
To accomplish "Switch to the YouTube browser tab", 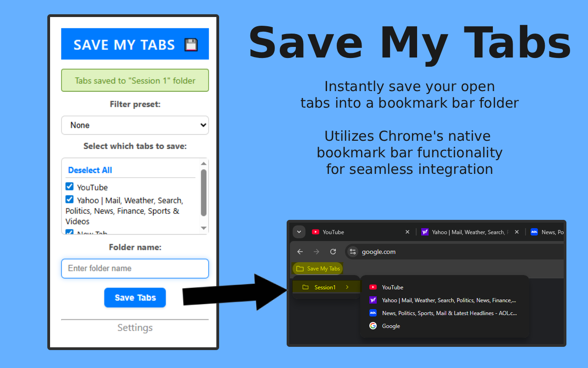I will pos(361,232).
